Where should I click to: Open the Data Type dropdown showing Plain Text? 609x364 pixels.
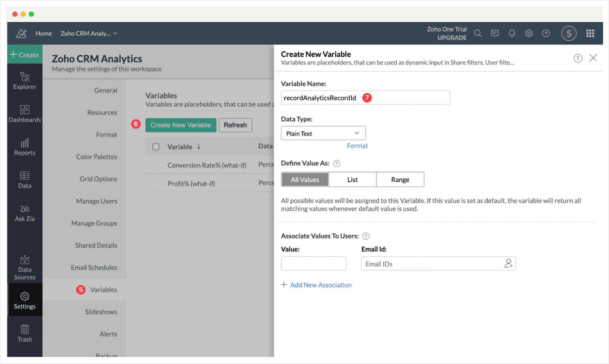point(323,133)
